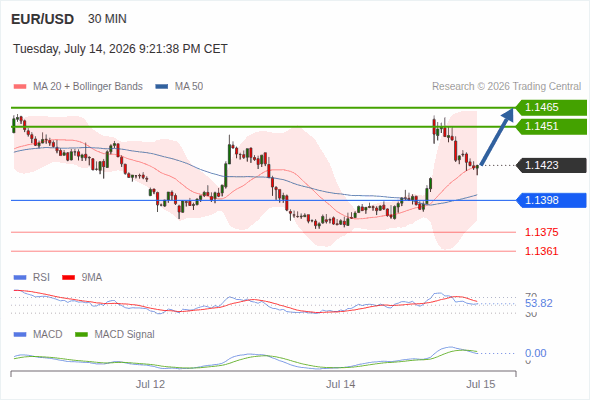The width and height of the screenshot is (590, 400).
Task: Select the 1.1465 green resistance price tag
Action: [551, 108]
